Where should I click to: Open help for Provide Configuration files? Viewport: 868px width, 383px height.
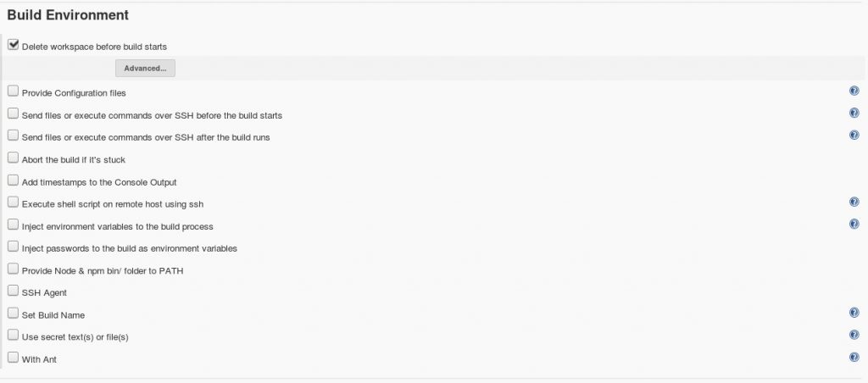(854, 91)
